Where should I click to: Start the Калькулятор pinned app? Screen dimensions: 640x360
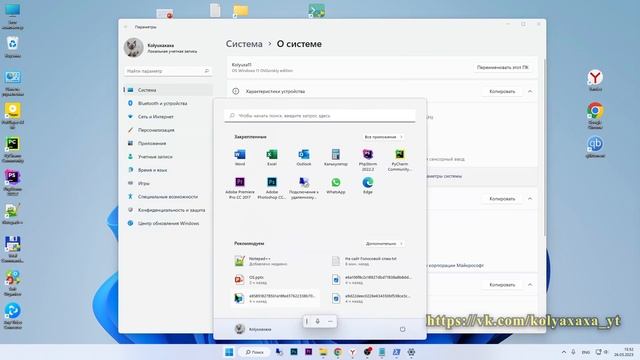point(336,157)
